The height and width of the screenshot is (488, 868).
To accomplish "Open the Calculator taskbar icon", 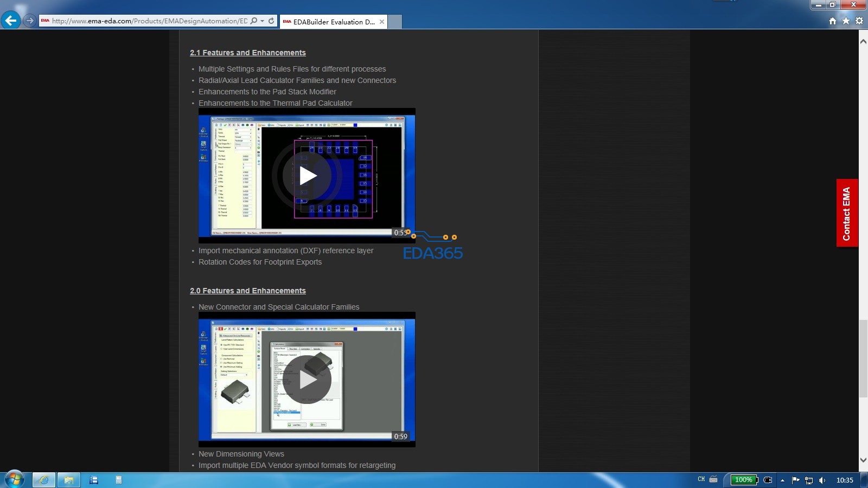I will coord(119,480).
